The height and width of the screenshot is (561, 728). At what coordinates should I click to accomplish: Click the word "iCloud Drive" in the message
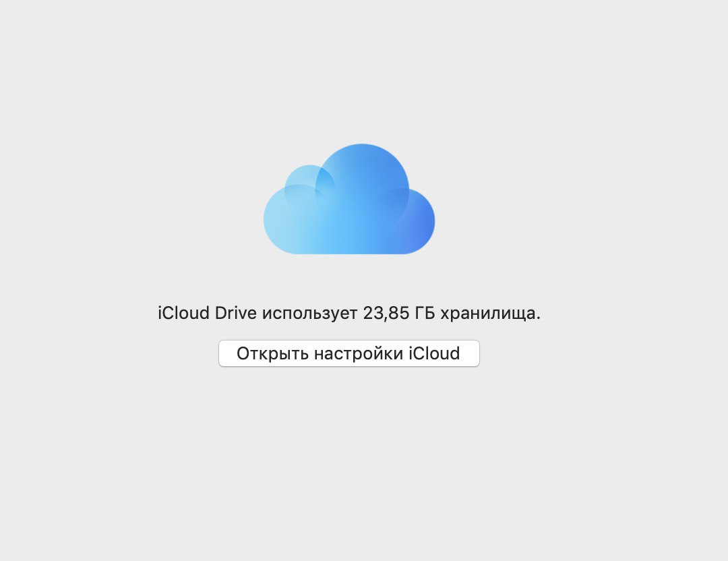tap(207, 313)
